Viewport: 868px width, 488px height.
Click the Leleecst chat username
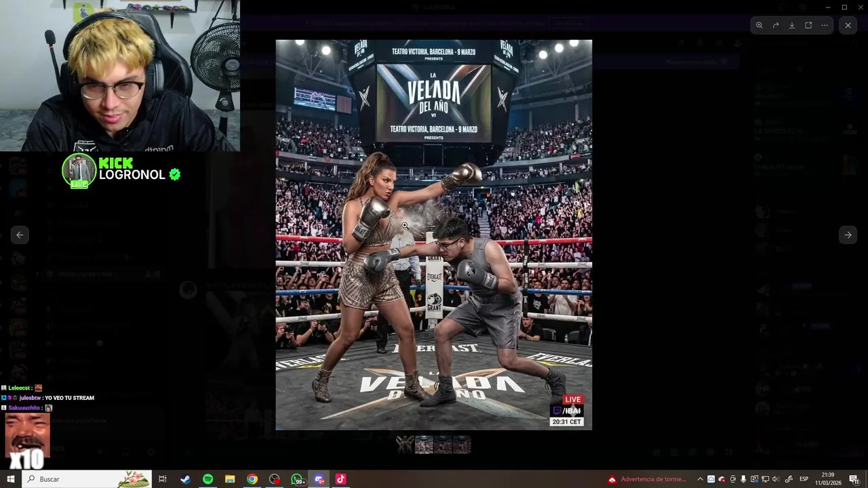coord(20,388)
